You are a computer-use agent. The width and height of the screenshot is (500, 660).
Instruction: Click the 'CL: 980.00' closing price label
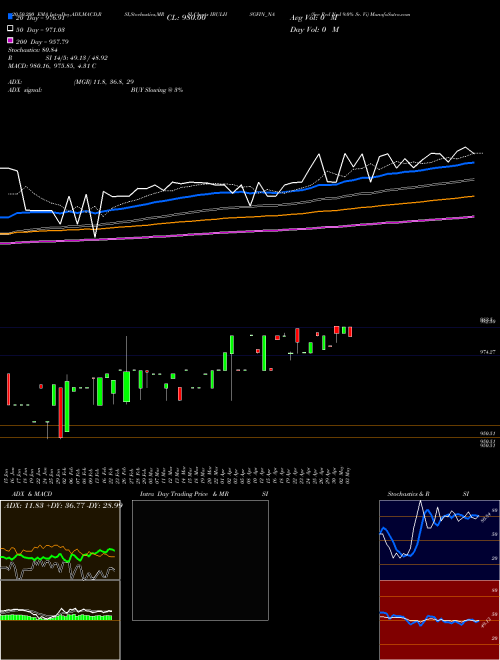coord(186,18)
